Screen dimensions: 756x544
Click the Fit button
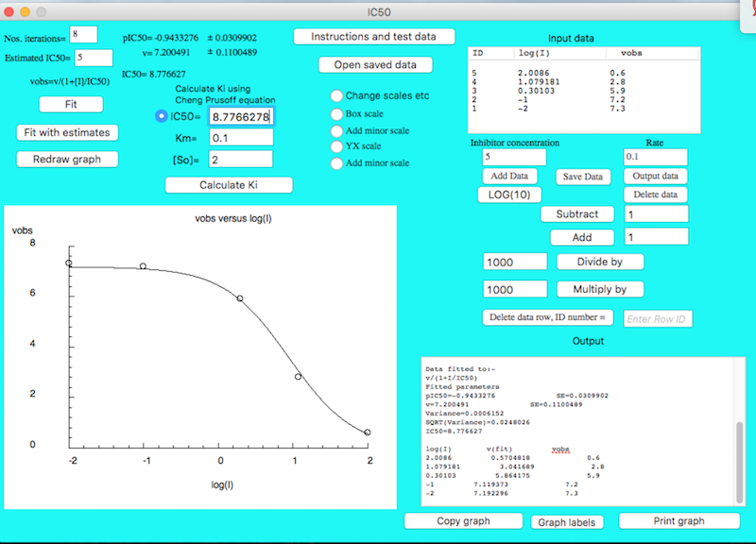point(58,104)
